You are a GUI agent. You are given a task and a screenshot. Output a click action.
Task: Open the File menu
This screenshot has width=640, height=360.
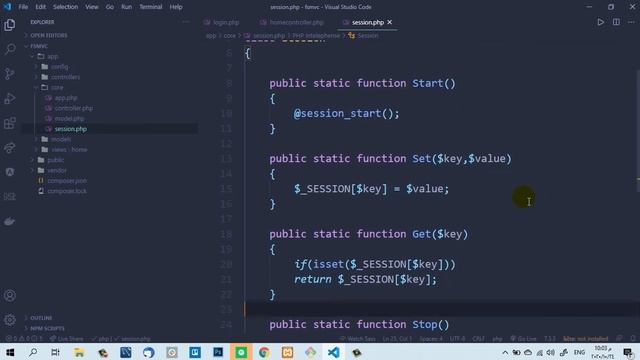click(23, 7)
